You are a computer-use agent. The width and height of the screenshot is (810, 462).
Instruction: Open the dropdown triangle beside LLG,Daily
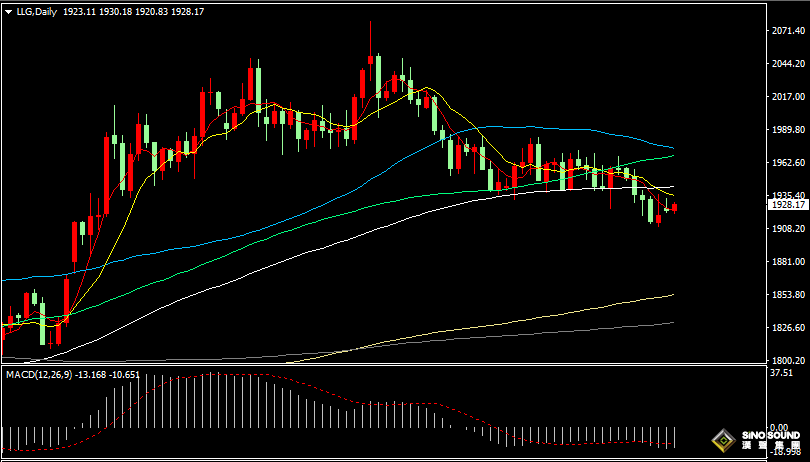click(9, 9)
